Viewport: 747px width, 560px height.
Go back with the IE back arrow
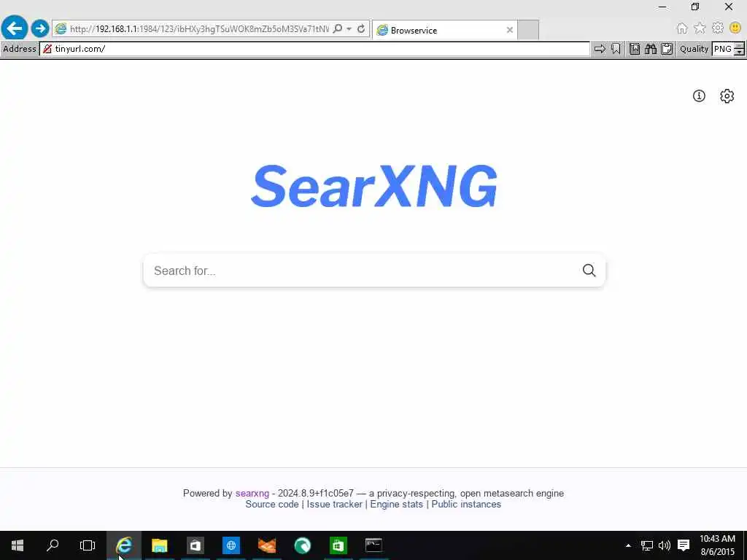pyautogui.click(x=15, y=28)
